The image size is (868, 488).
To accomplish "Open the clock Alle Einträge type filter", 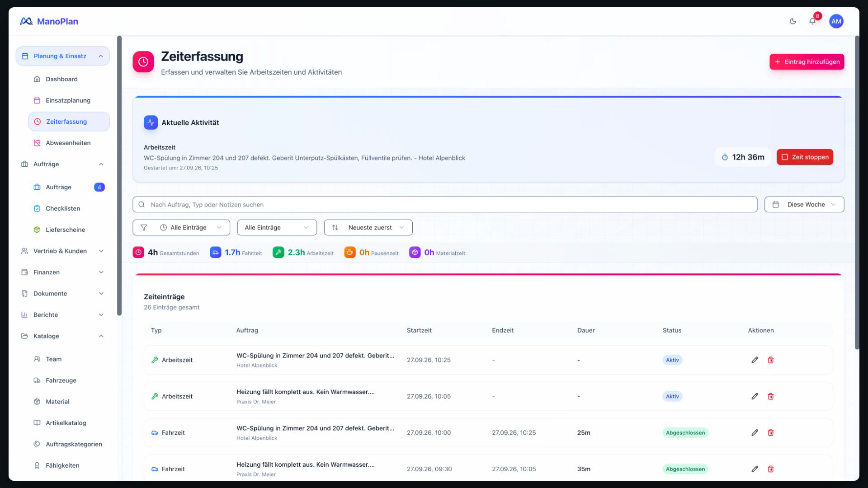I will coord(181,227).
